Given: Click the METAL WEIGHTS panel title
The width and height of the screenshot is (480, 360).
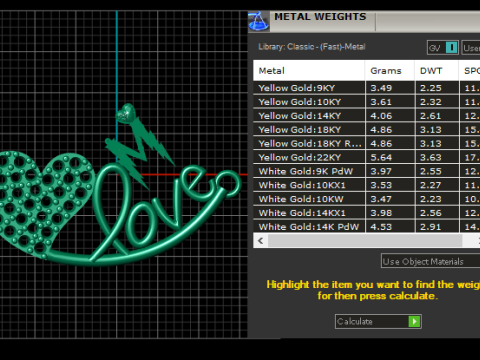Looking at the screenshot, I should click(320, 17).
